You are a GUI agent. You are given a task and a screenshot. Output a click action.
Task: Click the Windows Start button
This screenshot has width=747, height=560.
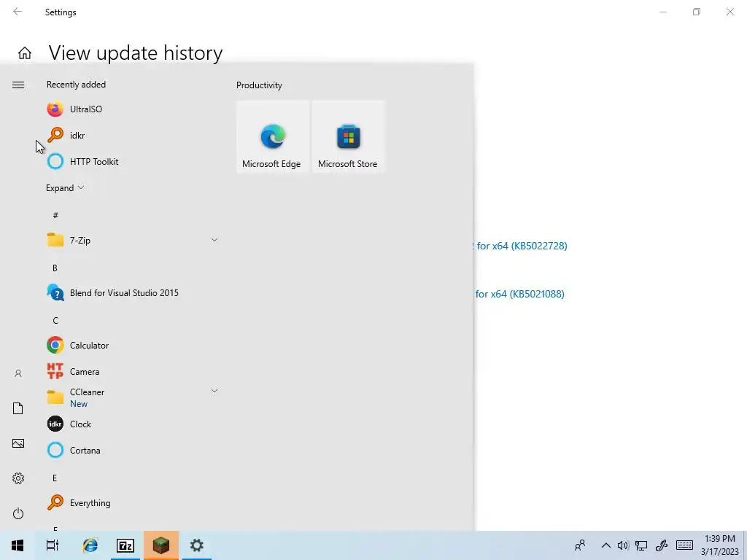click(x=18, y=545)
